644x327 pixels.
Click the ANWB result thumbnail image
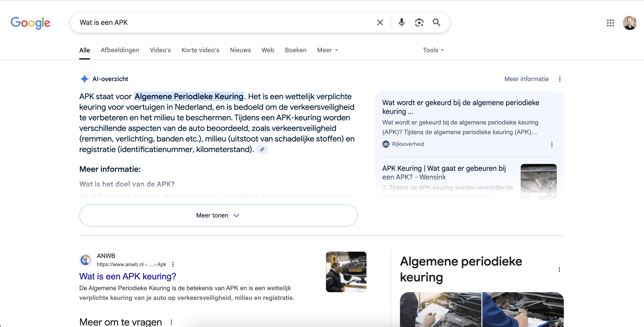346,272
